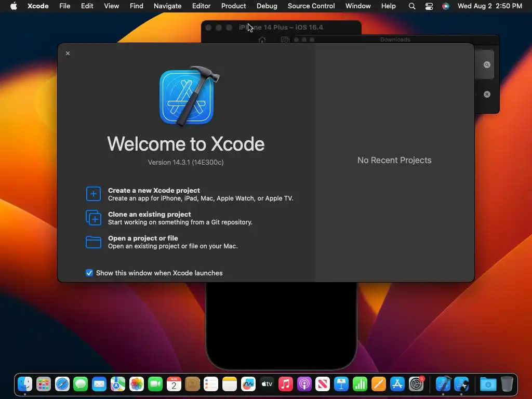Open the Source Control menu
The image size is (532, 399).
311,6
